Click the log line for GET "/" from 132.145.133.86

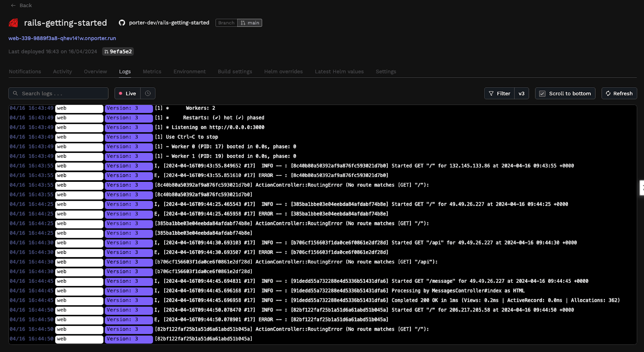click(364, 166)
